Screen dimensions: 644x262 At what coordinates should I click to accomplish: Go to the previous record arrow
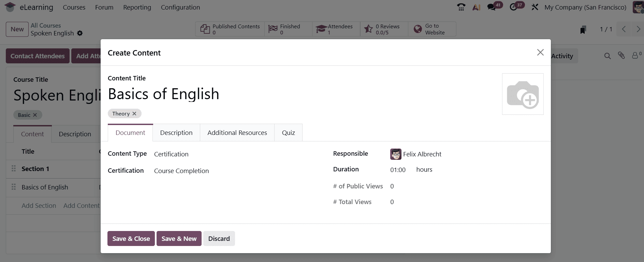click(x=624, y=29)
